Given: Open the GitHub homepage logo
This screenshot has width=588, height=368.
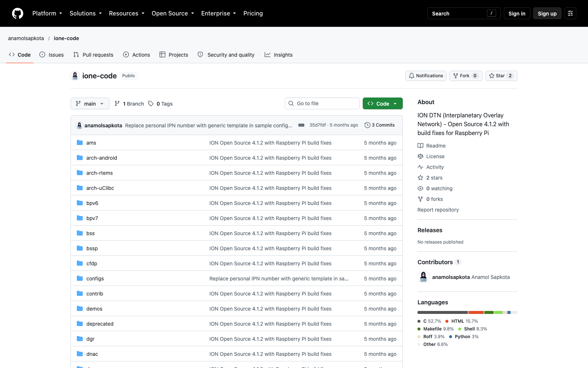Looking at the screenshot, I should (x=18, y=13).
